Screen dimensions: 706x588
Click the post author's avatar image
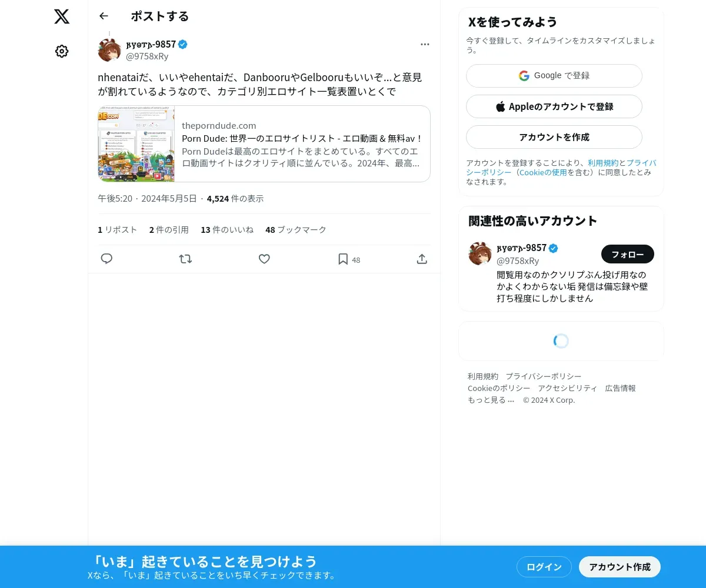109,50
